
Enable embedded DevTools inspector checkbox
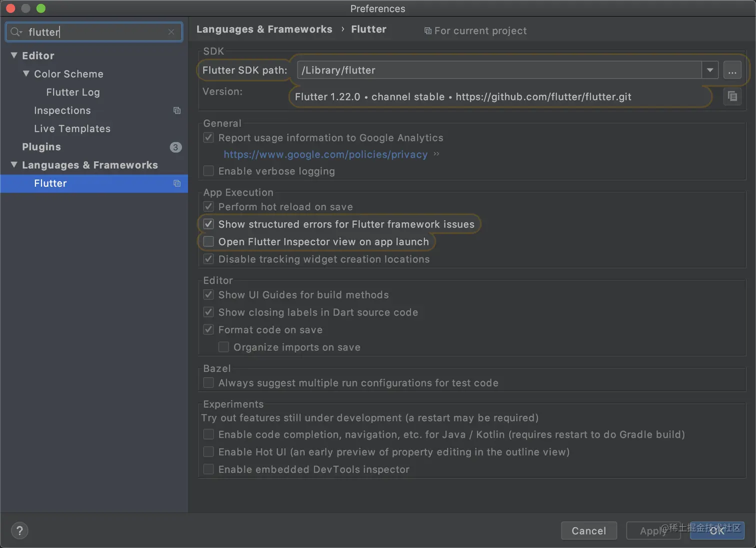coord(209,469)
